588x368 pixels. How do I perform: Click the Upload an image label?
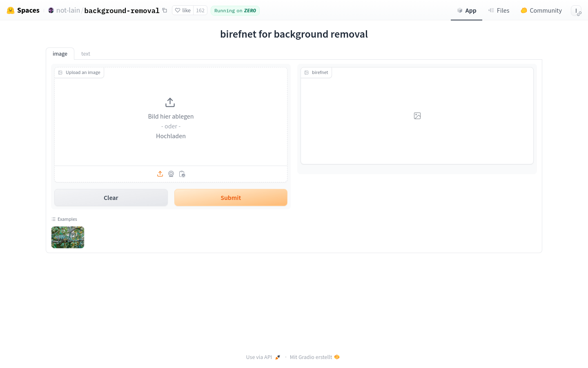tap(79, 72)
